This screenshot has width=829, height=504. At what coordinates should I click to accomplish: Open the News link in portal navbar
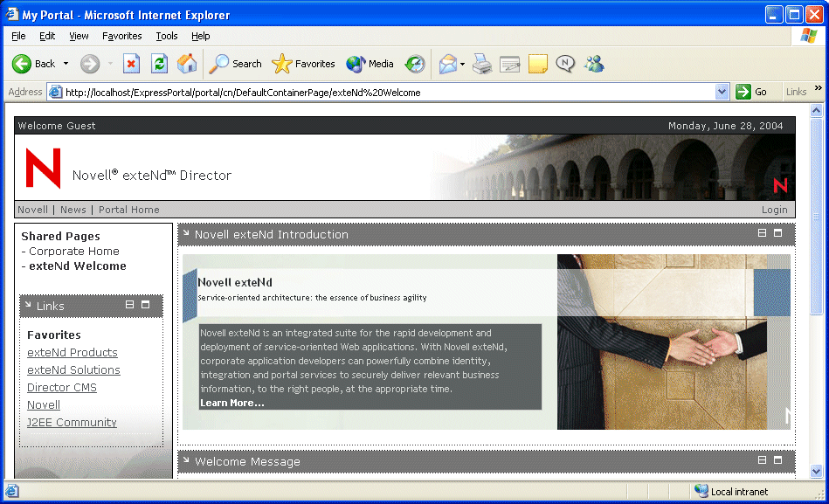(73, 210)
